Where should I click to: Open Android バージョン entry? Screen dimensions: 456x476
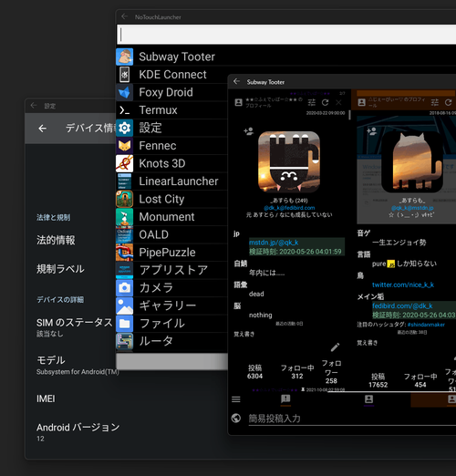pyautogui.click(x=78, y=432)
